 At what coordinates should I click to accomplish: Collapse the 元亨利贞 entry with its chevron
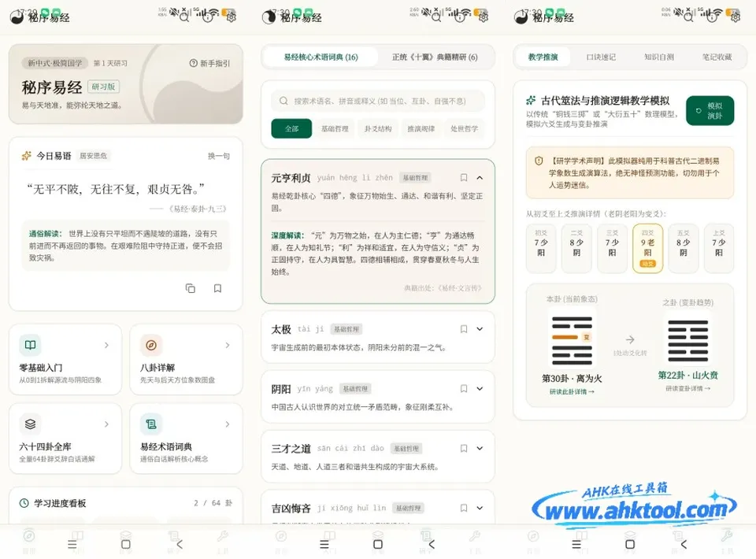[480, 178]
